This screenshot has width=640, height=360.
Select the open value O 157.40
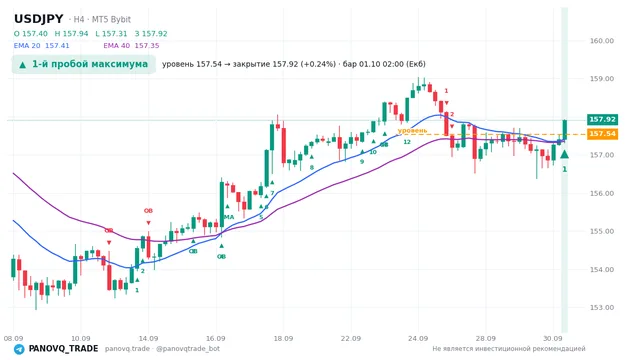[x=31, y=33]
